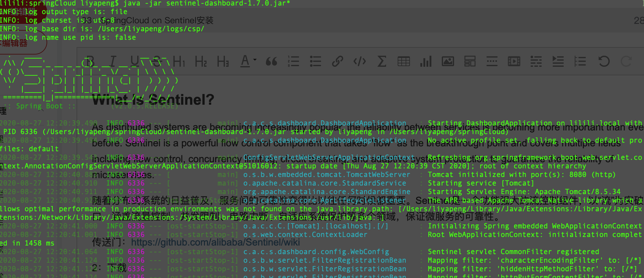Insert a Heading 2 (H2)
This screenshot has height=278, width=644.
[x=201, y=61]
